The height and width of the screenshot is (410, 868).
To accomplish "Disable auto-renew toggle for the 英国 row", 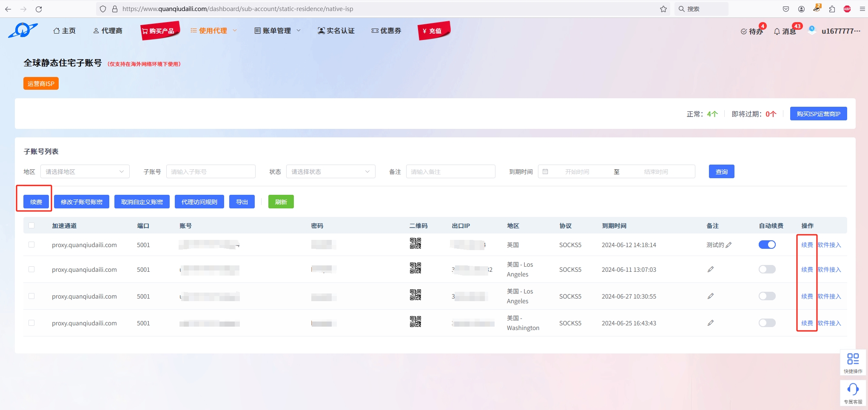I will pyautogui.click(x=767, y=245).
